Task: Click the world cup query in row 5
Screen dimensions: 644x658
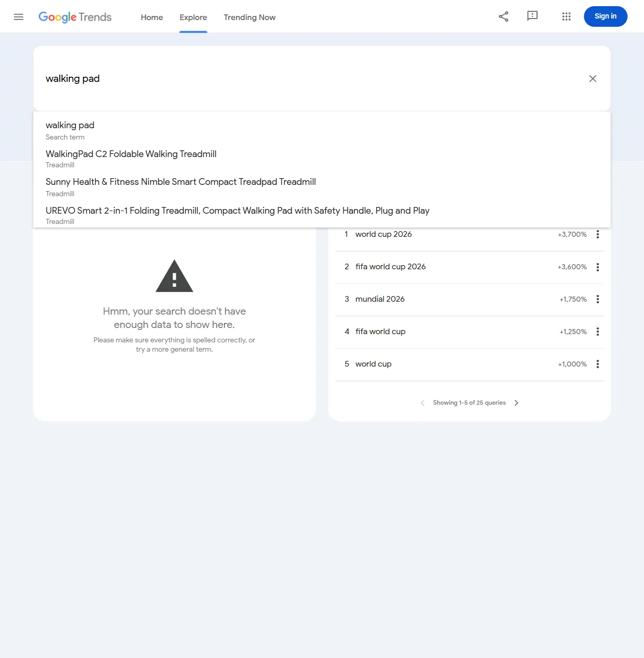Action: point(373,364)
